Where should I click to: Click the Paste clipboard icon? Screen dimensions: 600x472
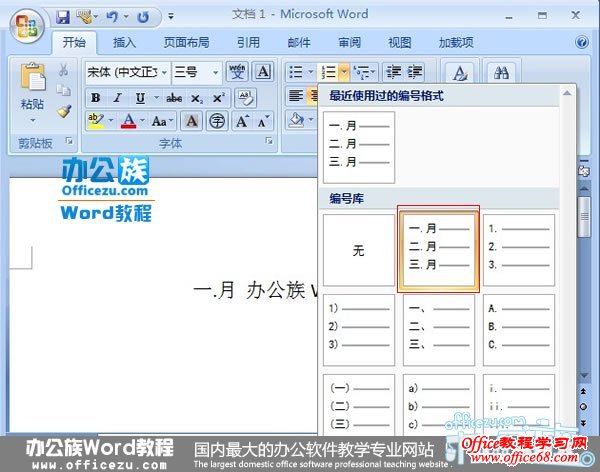point(32,80)
